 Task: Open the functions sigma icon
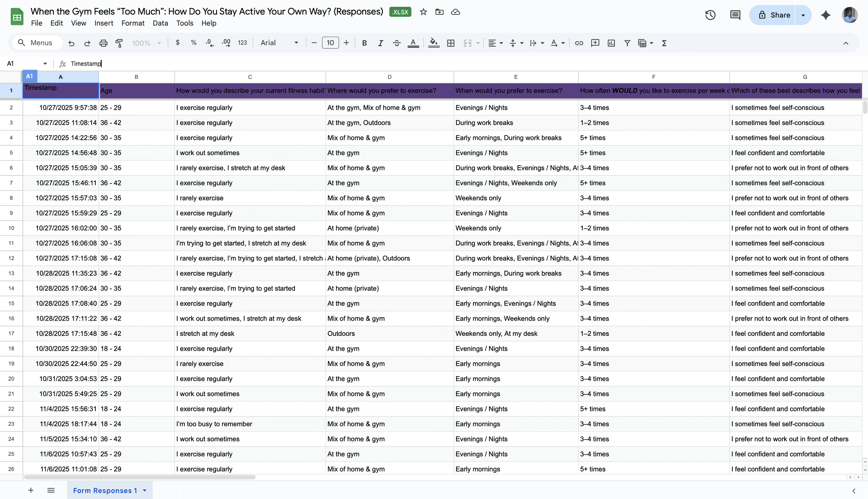[x=664, y=43]
